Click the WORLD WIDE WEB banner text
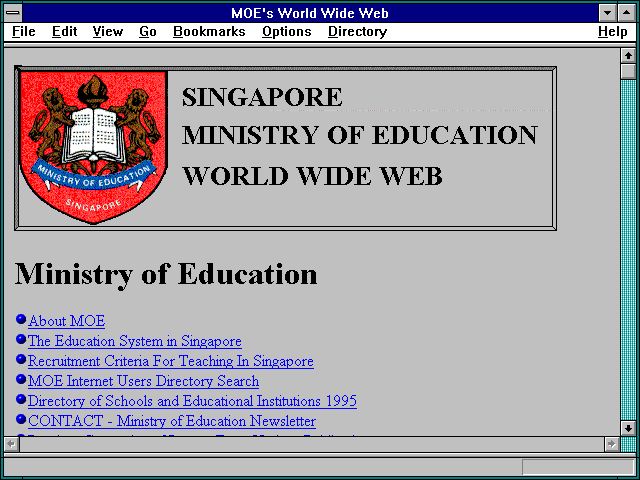The width and height of the screenshot is (640, 480). 312,176
